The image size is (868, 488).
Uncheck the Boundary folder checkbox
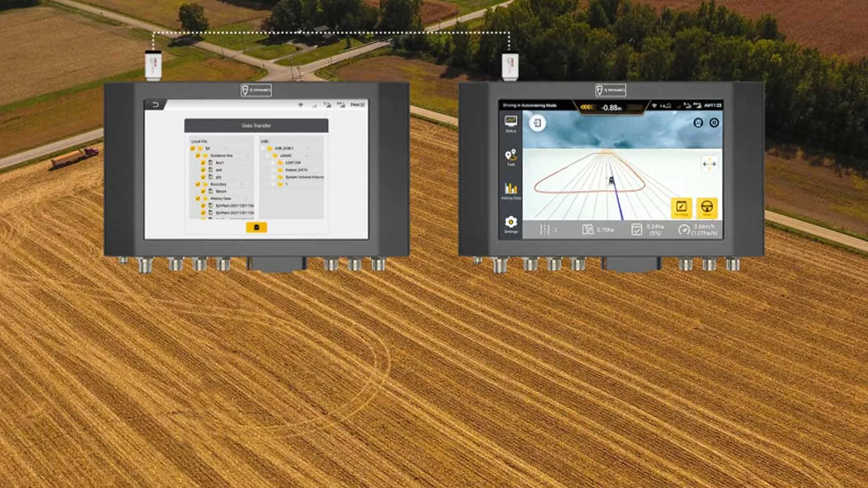198,184
